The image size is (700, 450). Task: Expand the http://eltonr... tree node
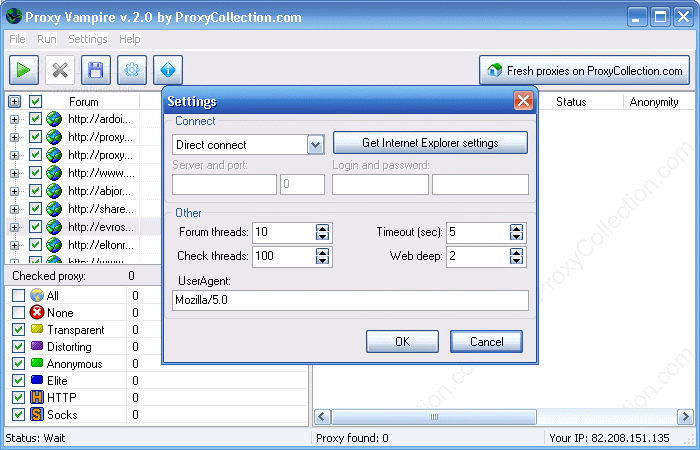point(14,245)
